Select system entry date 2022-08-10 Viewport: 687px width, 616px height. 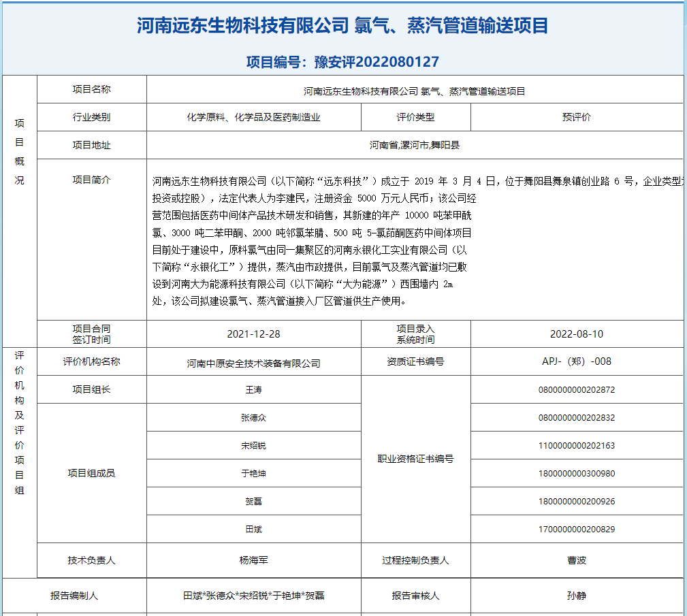pos(577,334)
